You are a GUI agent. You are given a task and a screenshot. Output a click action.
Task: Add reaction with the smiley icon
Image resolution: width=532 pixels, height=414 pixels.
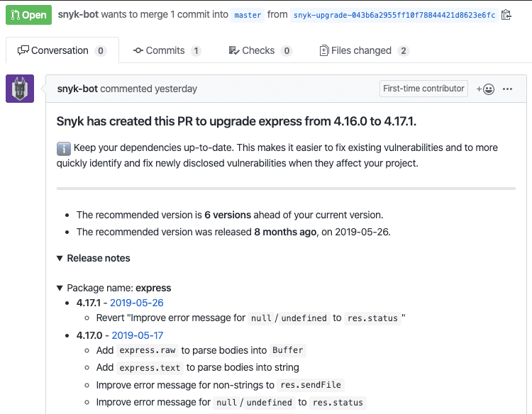[485, 89]
